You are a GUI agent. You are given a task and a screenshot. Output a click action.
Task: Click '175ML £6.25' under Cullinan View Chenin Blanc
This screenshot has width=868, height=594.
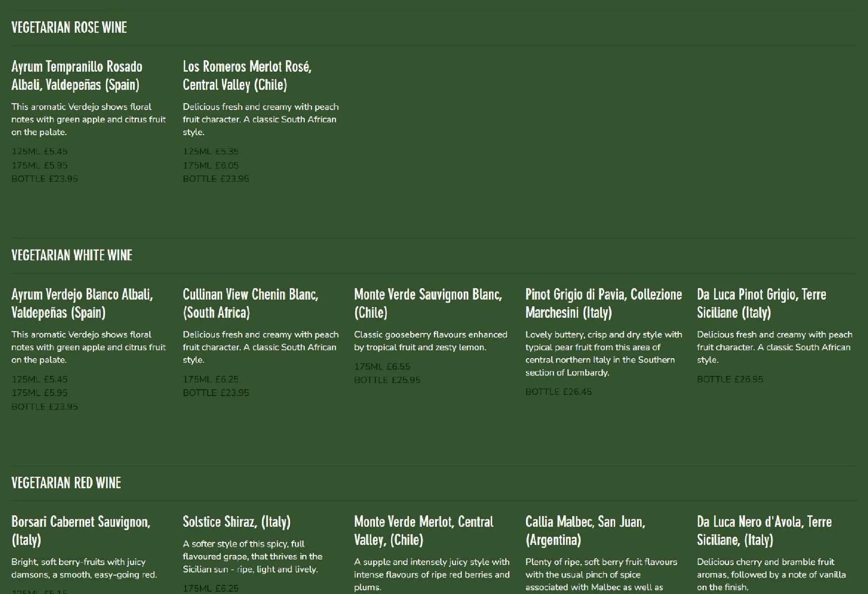click(x=211, y=379)
